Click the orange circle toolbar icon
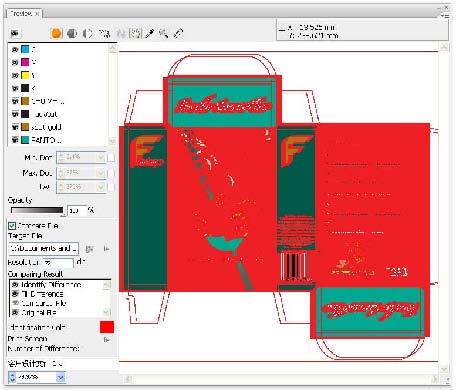Viewport: 456px width, 390px height. click(56, 33)
